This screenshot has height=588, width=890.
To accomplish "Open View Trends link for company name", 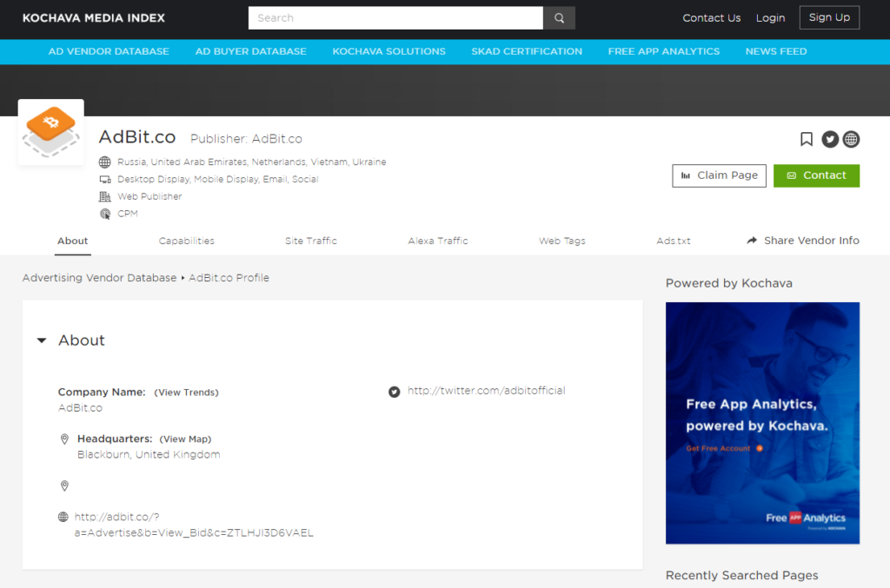I will [x=186, y=393].
